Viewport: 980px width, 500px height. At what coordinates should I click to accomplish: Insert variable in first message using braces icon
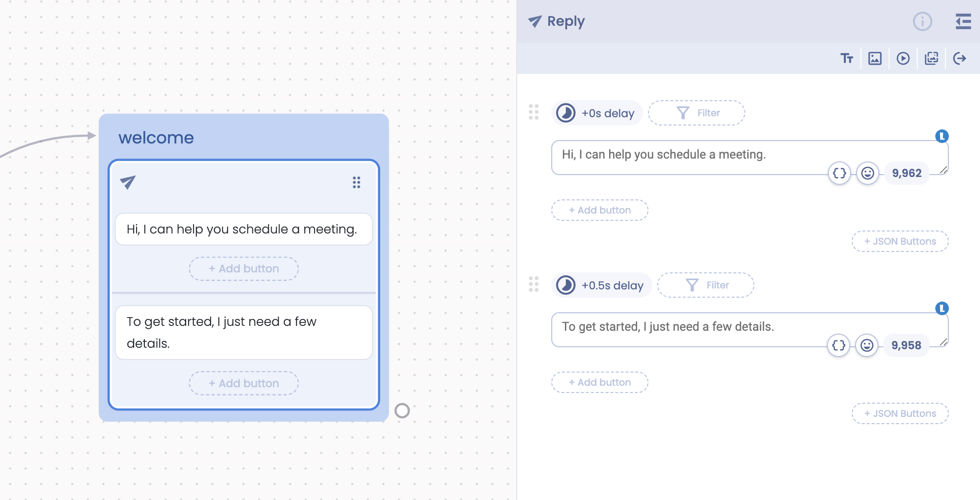839,173
